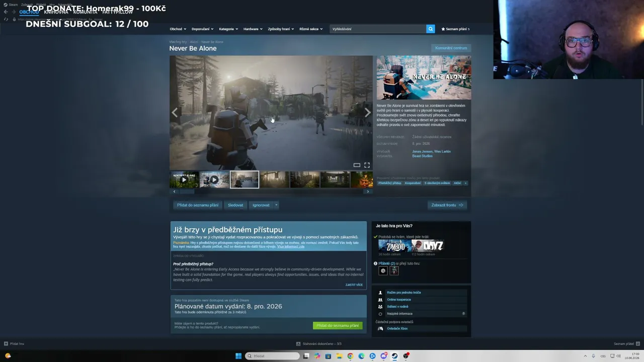Screen dimensions: 644x362
Task: Click the Sledovat button
Action: point(235,205)
